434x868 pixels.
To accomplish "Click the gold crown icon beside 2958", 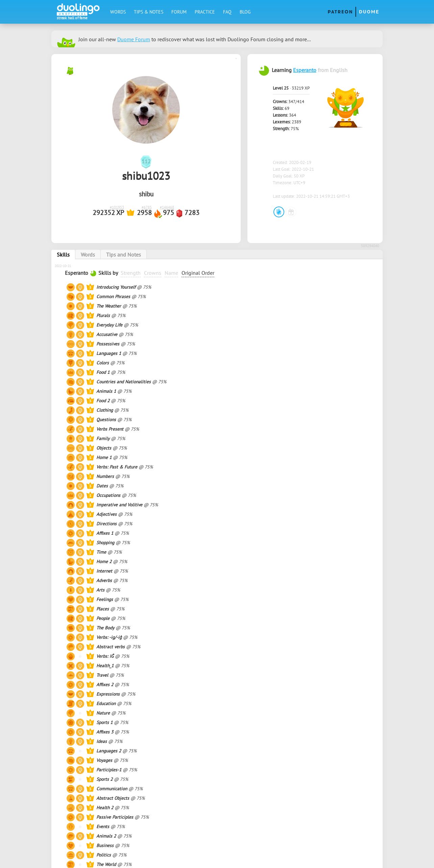I will [130, 213].
